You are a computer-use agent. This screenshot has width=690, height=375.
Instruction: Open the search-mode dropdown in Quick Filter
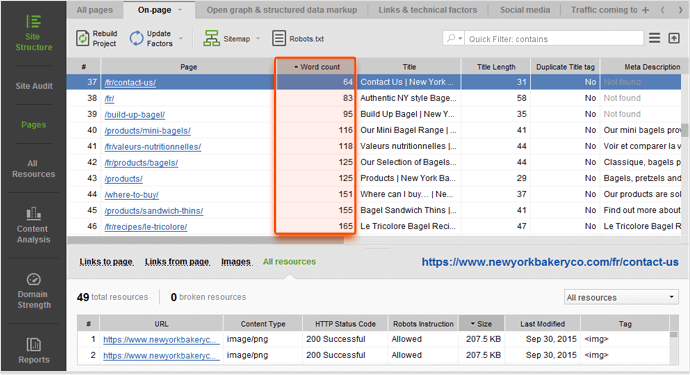[x=455, y=38]
